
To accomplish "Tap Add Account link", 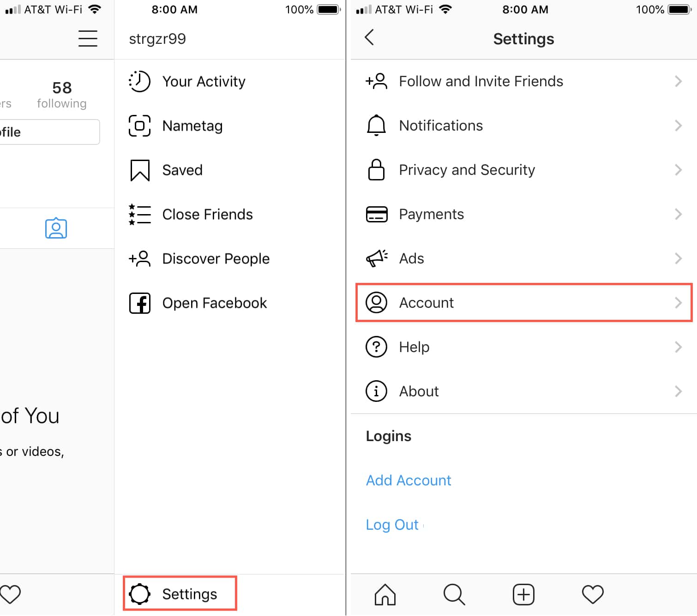I will 409,480.
